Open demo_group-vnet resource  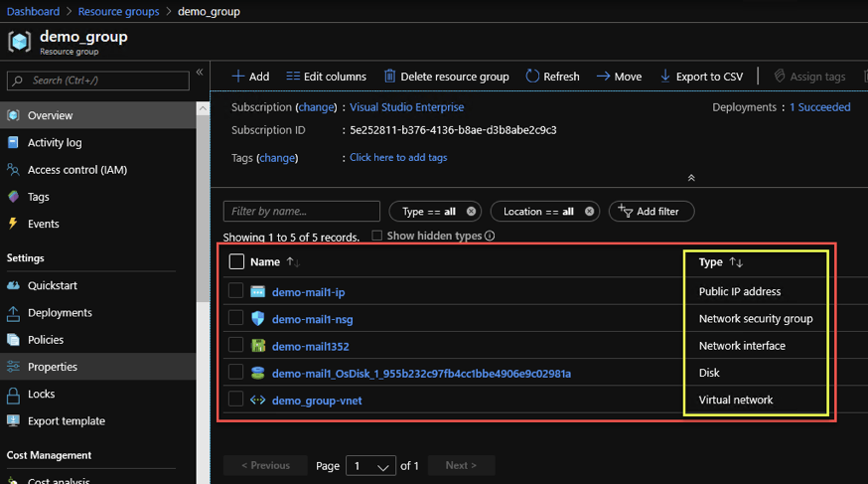[x=317, y=401]
